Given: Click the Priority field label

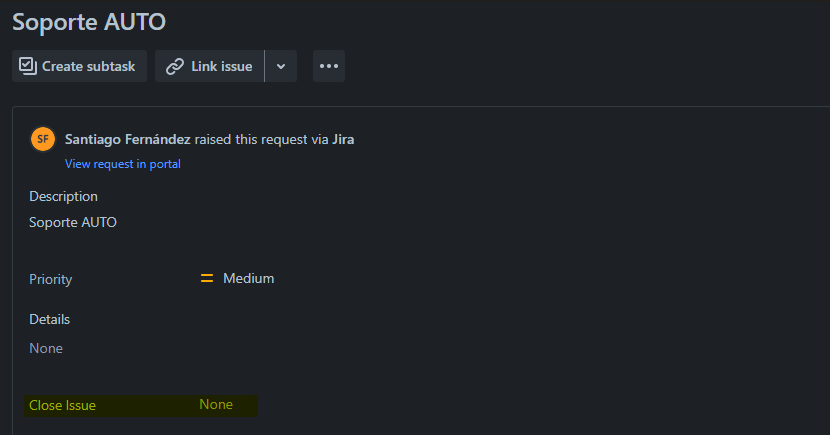Looking at the screenshot, I should [51, 279].
